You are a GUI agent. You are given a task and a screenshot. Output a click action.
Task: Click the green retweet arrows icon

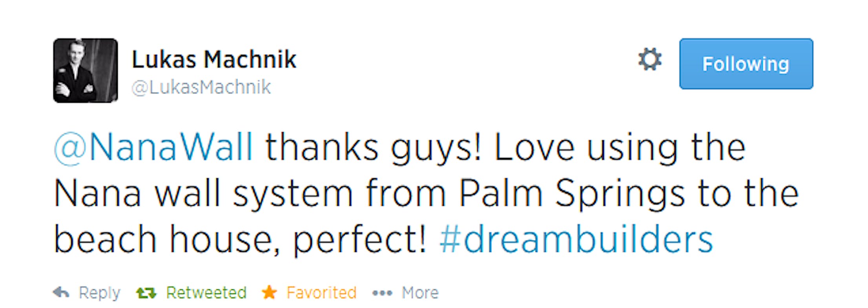click(146, 293)
